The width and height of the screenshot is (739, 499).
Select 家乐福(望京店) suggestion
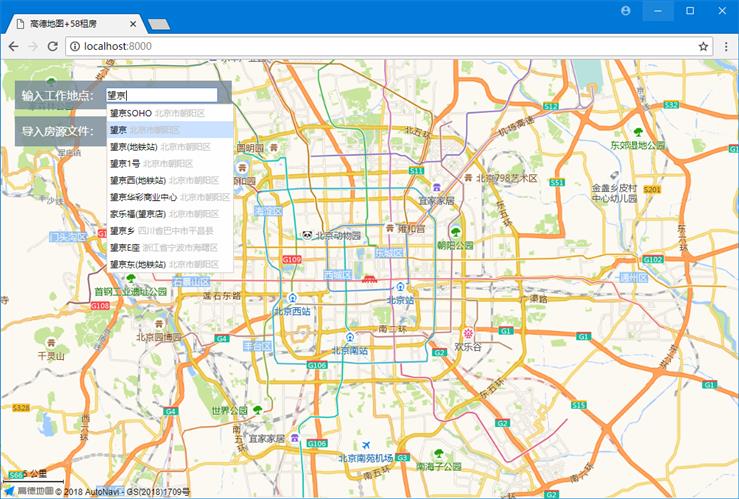point(170,214)
